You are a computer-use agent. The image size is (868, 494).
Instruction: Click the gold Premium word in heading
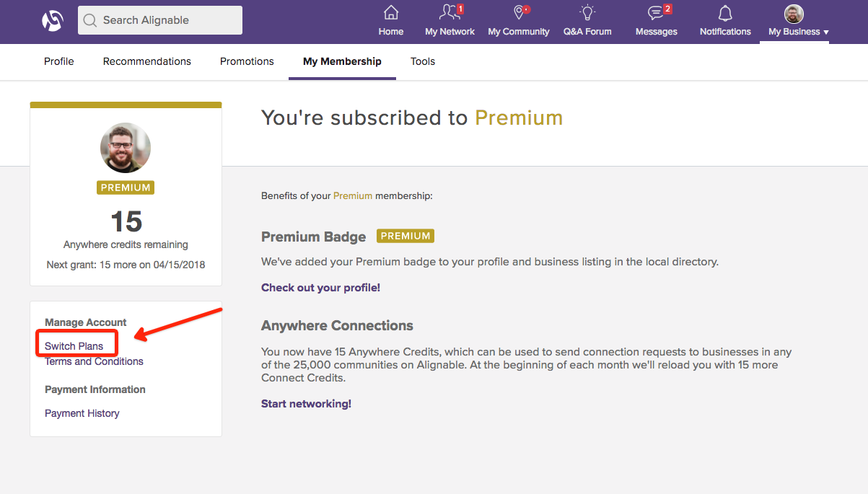(x=519, y=118)
